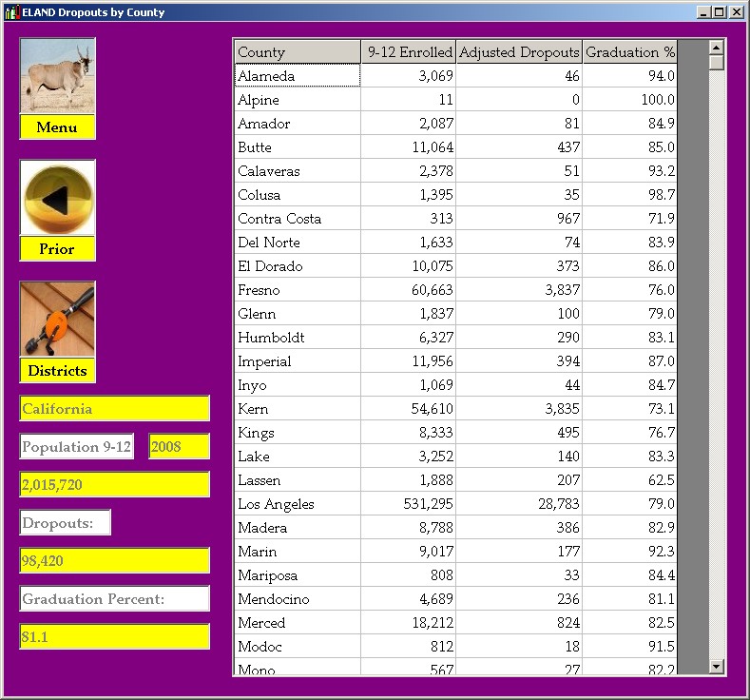Click the app icon in the title bar

[11, 12]
